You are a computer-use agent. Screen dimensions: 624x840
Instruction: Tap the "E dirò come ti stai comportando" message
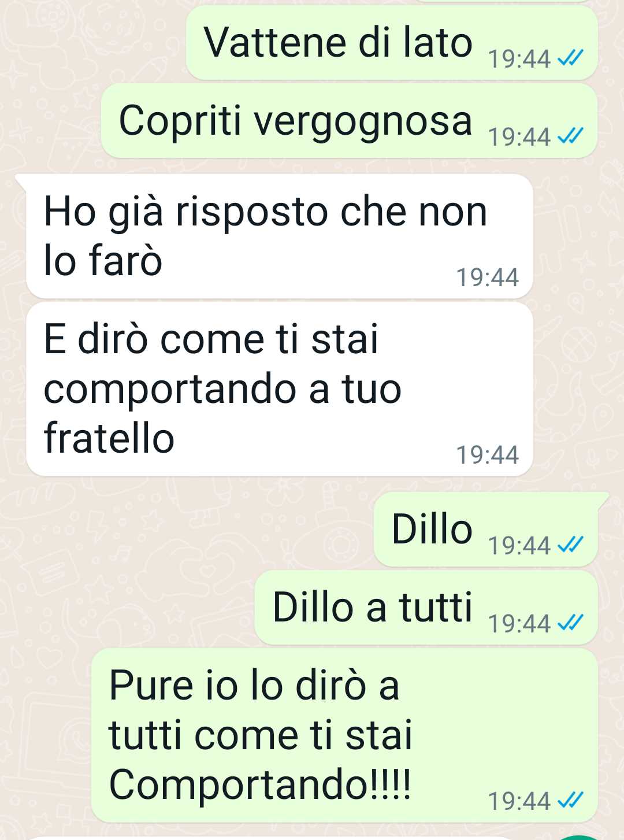click(x=279, y=389)
